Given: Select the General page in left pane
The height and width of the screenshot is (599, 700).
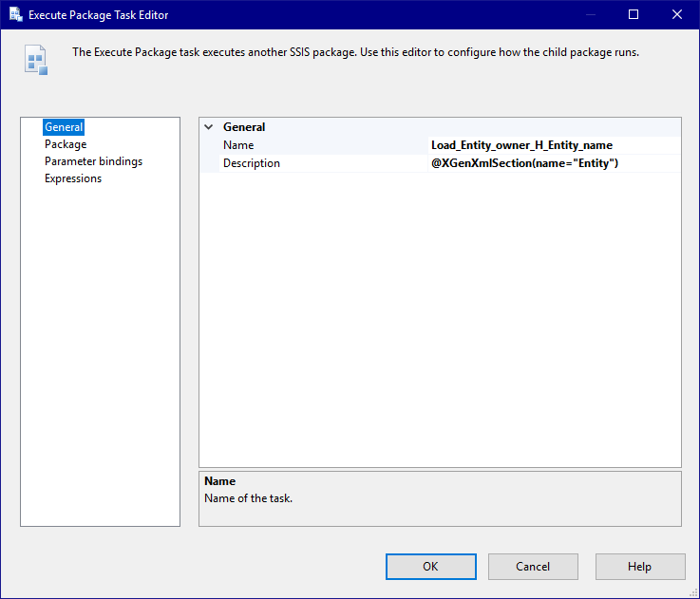Looking at the screenshot, I should click(64, 127).
